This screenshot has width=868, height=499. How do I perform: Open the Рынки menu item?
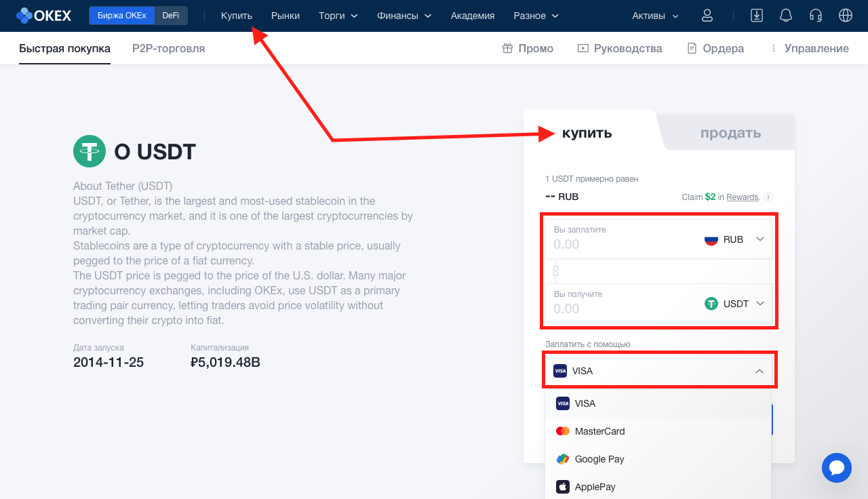[x=285, y=16]
